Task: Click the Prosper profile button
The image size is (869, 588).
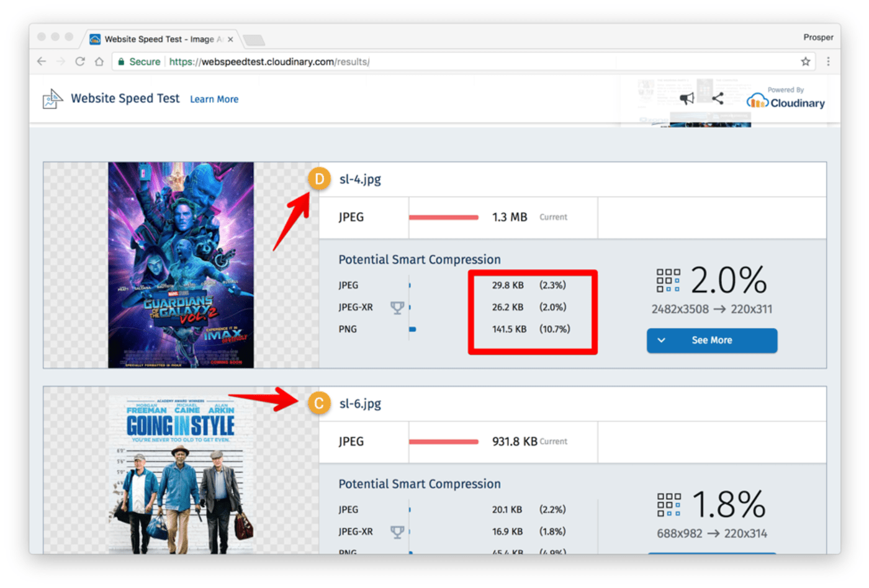Action: 818,37
